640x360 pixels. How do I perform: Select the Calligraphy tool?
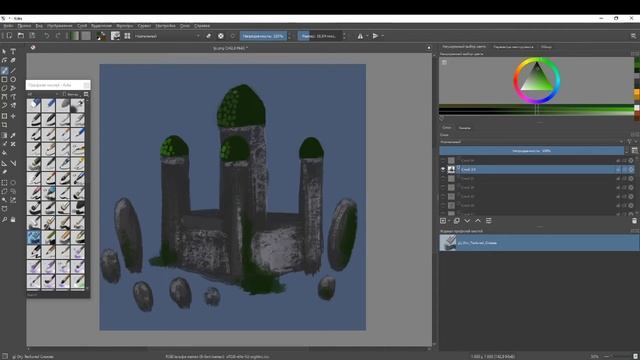click(13, 60)
